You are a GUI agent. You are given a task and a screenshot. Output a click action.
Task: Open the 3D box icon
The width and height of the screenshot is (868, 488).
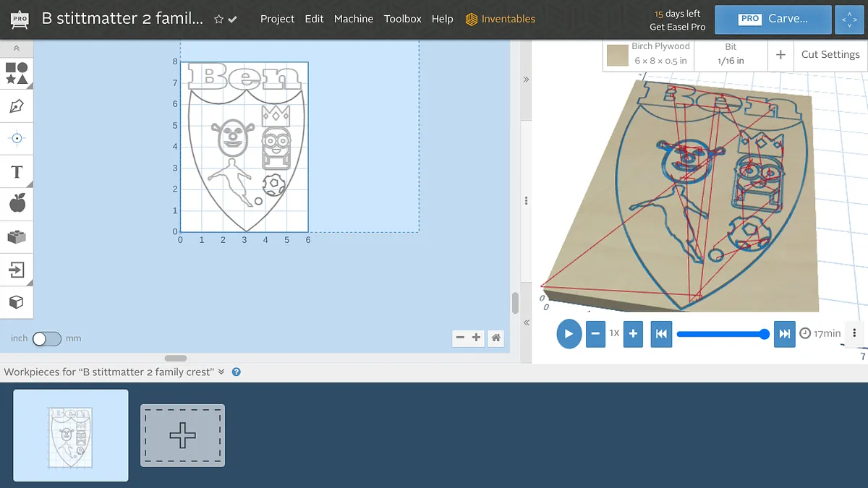coord(17,301)
